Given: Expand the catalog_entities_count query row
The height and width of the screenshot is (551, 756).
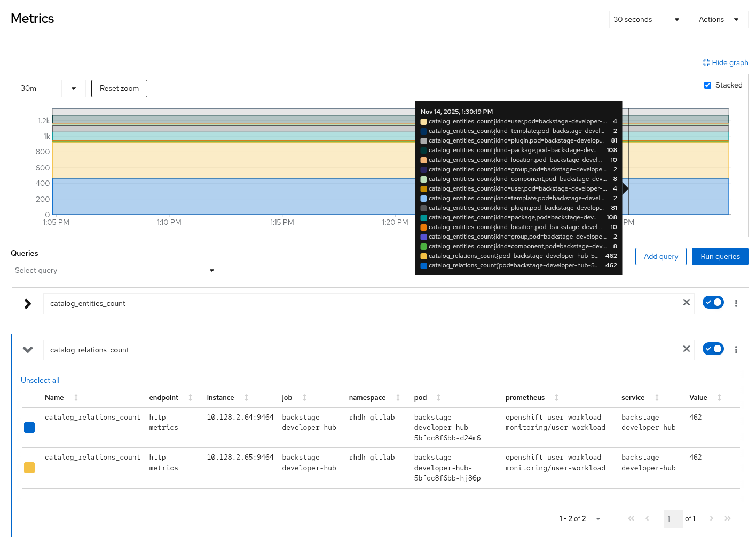Looking at the screenshot, I should pyautogui.click(x=28, y=304).
